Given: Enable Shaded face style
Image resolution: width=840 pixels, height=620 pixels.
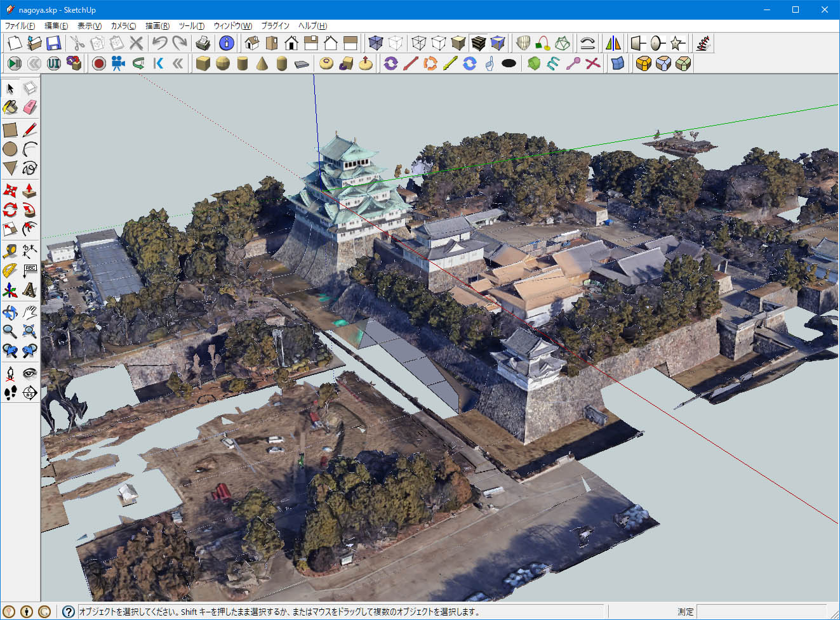Looking at the screenshot, I should (x=458, y=43).
